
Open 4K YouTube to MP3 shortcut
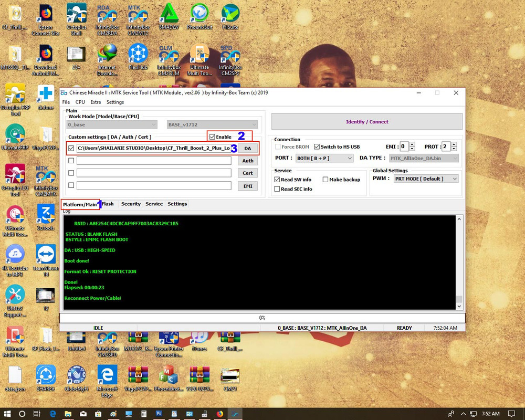[x=15, y=260]
